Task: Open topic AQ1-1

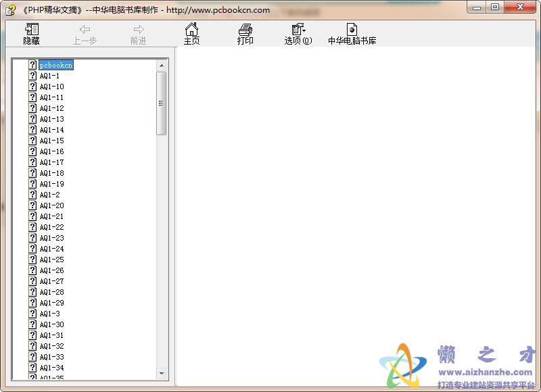Action: click(49, 76)
